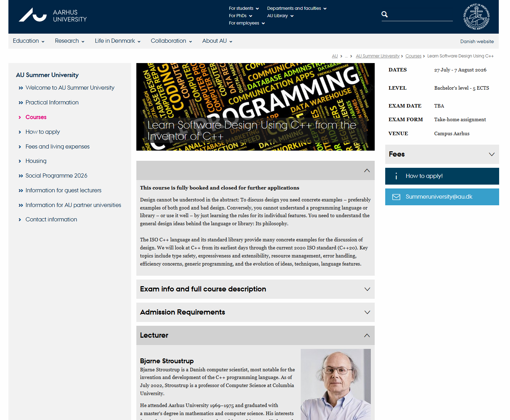The width and height of the screenshot is (510, 420).
Task: Click the university seal emblem
Action: coord(476,16)
